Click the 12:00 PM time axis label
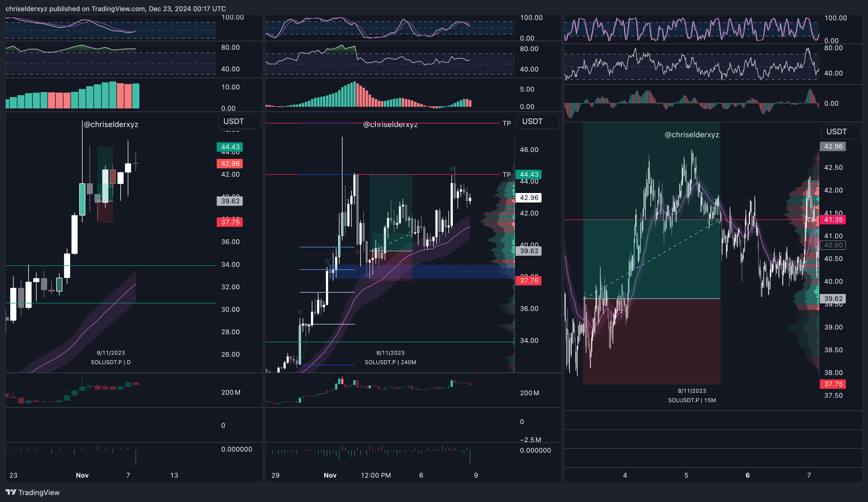 (x=376, y=475)
